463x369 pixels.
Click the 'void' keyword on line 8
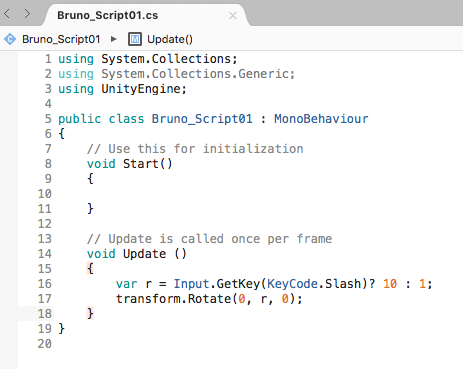[101, 164]
